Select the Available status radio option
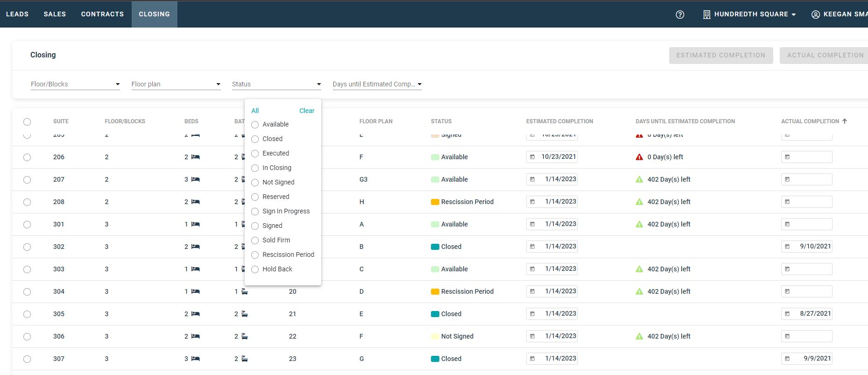This screenshot has width=868, height=375. [x=255, y=125]
